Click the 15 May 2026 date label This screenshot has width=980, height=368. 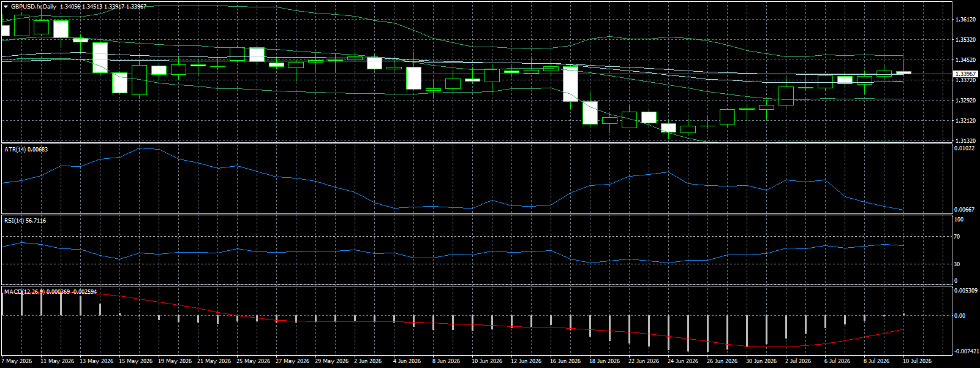coord(135,361)
